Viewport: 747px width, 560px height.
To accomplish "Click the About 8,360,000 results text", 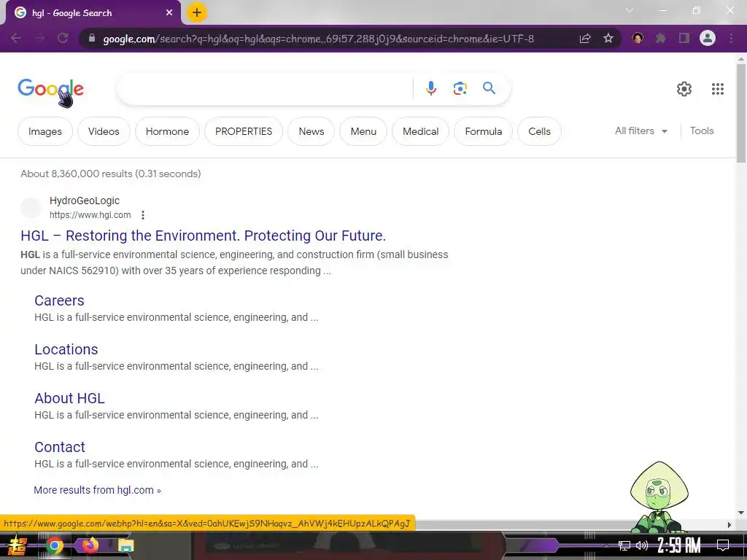I will [111, 174].
